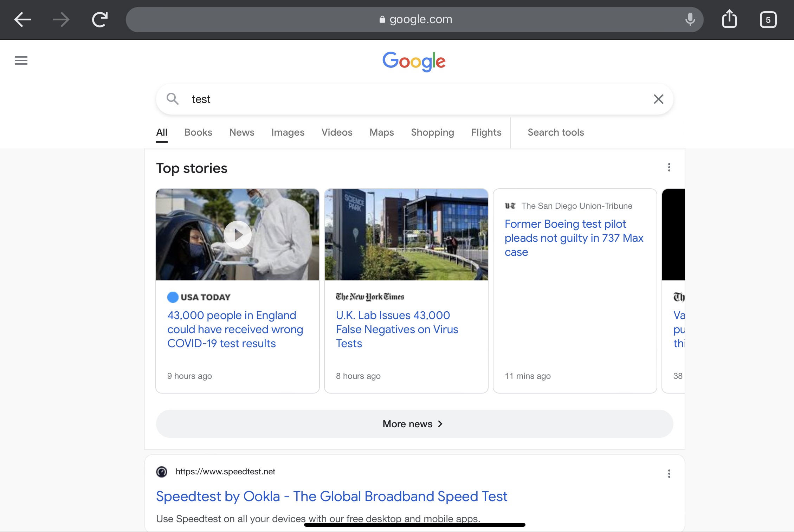The image size is (794, 532).
Task: Open Top stories three-dot options
Action: point(669,167)
